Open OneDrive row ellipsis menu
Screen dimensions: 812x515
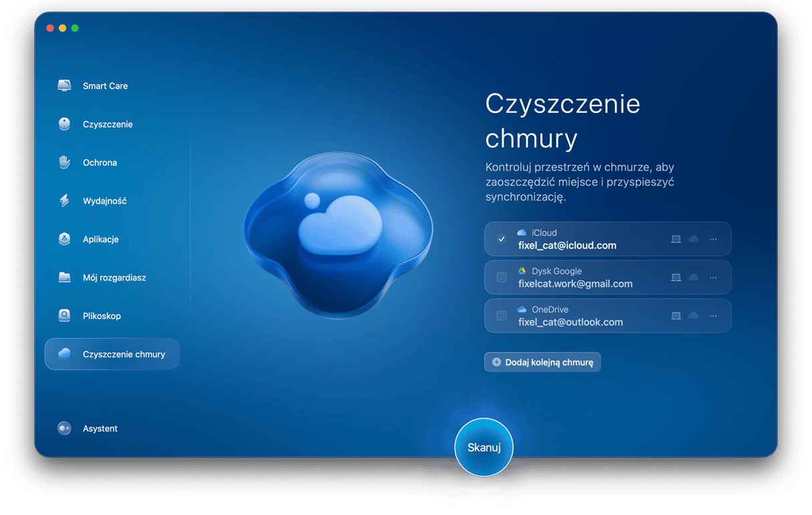pyautogui.click(x=713, y=316)
